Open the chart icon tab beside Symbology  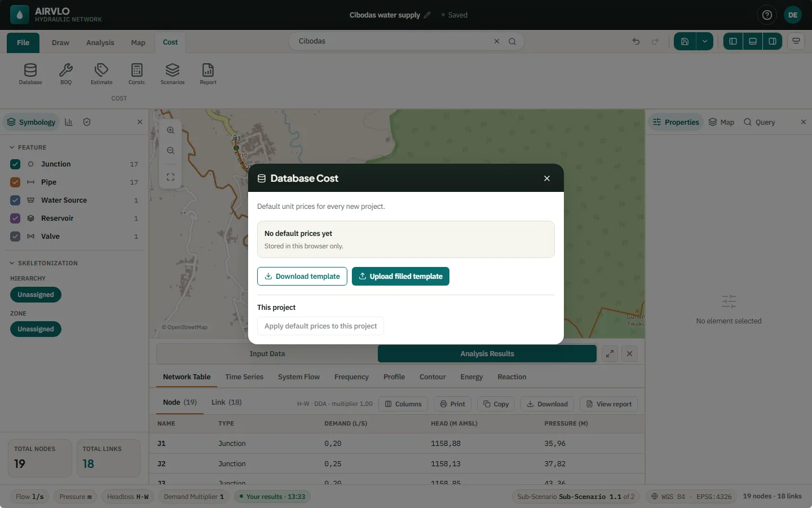tap(69, 122)
